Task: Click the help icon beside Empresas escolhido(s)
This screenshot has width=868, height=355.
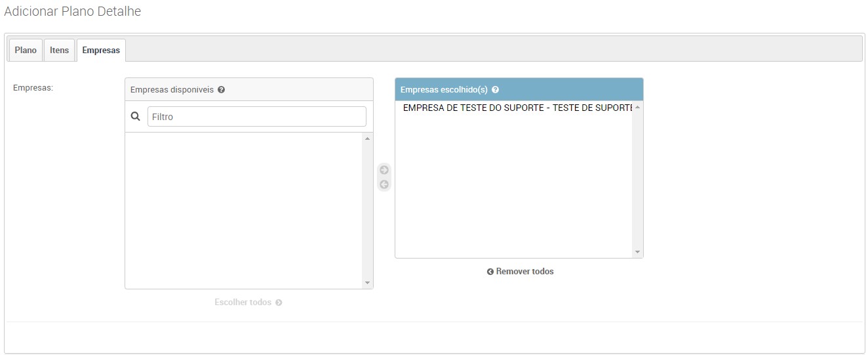Action: coord(495,90)
